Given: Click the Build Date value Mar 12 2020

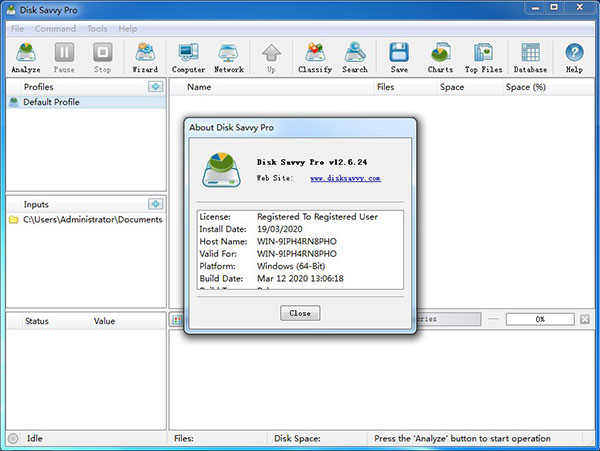Looking at the screenshot, I should coord(300,278).
